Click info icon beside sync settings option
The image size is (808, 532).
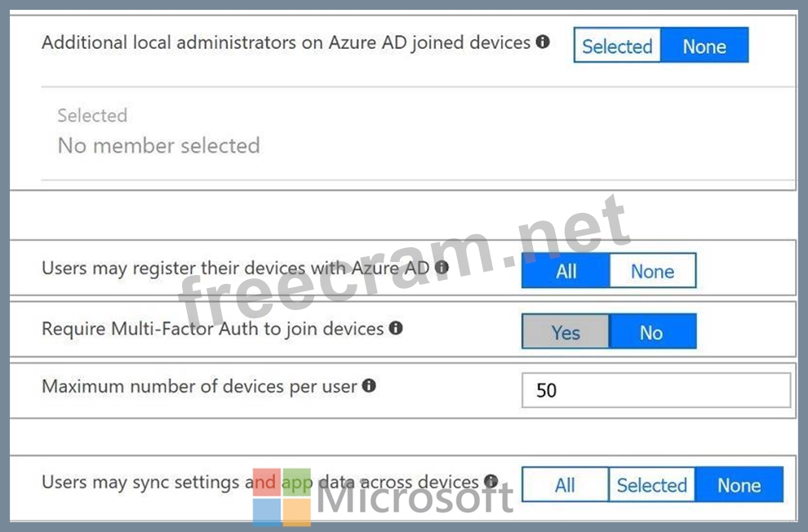click(x=491, y=481)
